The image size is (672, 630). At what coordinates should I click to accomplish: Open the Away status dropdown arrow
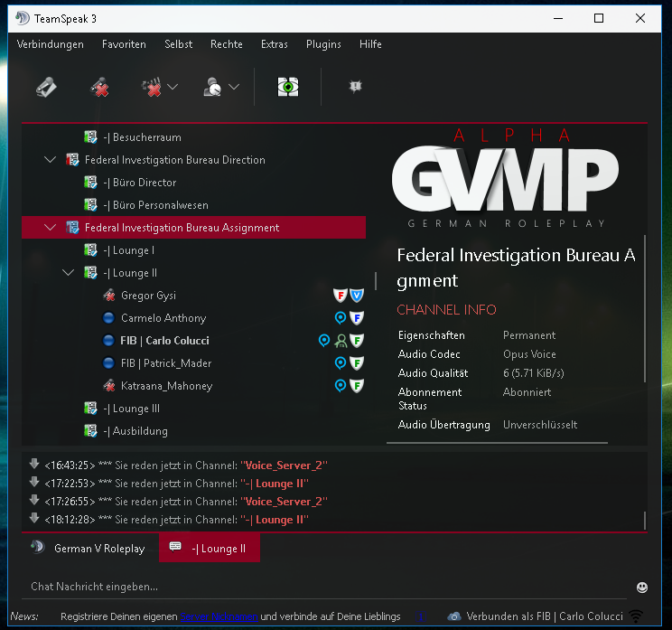(234, 87)
